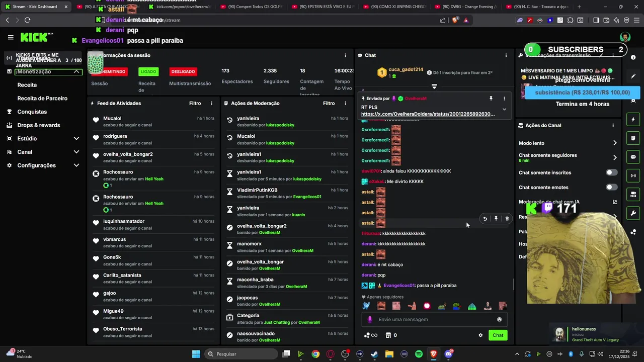Click the cuca_gado1214 top gifter name
The image size is (644, 362).
tap(406, 69)
